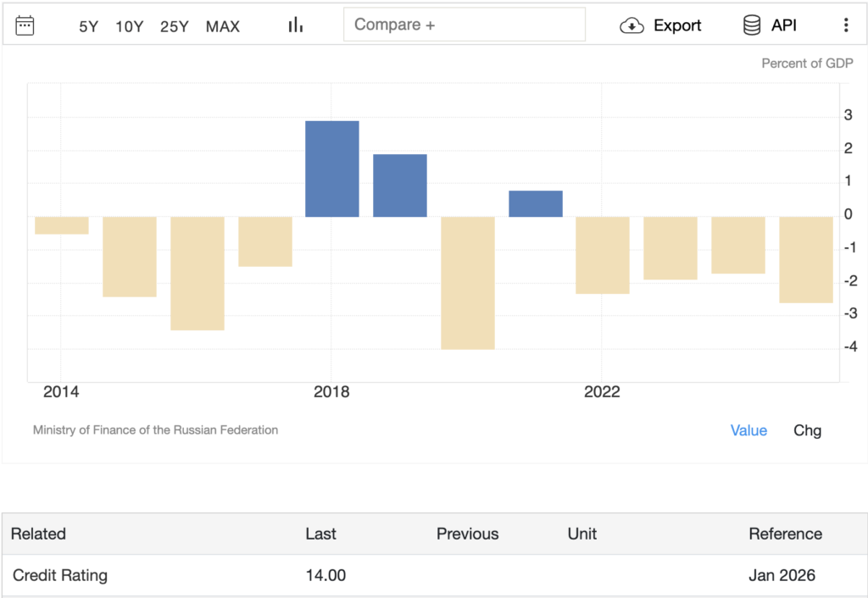
Task: Switch to the Value view
Action: [748, 430]
